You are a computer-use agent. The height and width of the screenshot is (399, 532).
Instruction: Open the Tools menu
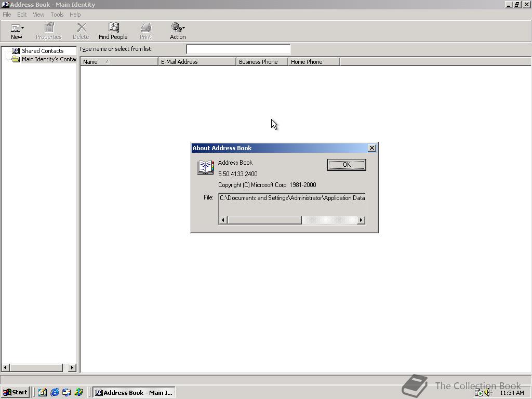(57, 15)
